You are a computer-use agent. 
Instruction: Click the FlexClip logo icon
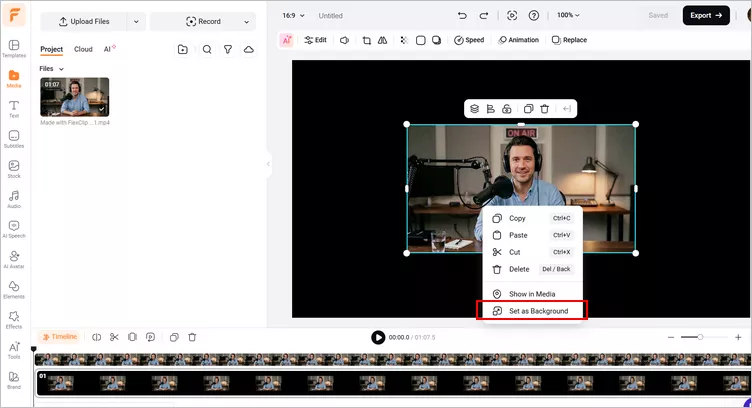(x=14, y=15)
